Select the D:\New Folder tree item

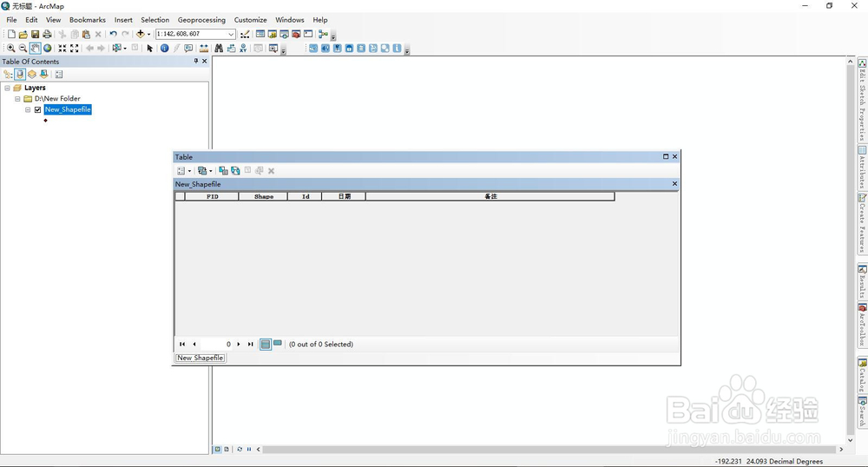[x=57, y=99]
